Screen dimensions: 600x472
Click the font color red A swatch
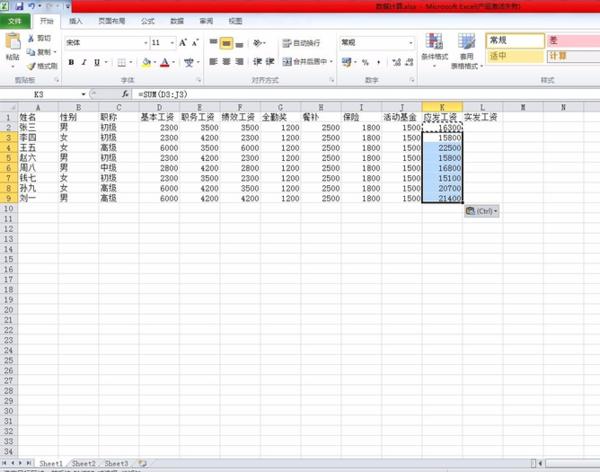164,62
